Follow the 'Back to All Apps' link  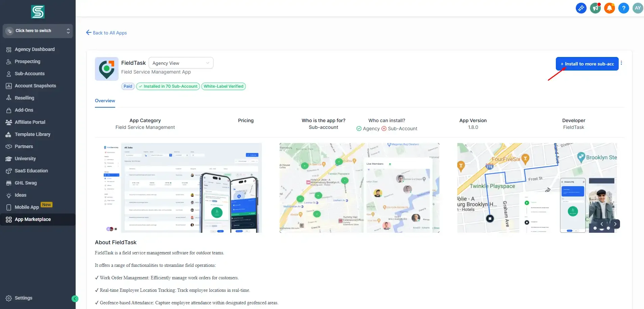(106, 32)
